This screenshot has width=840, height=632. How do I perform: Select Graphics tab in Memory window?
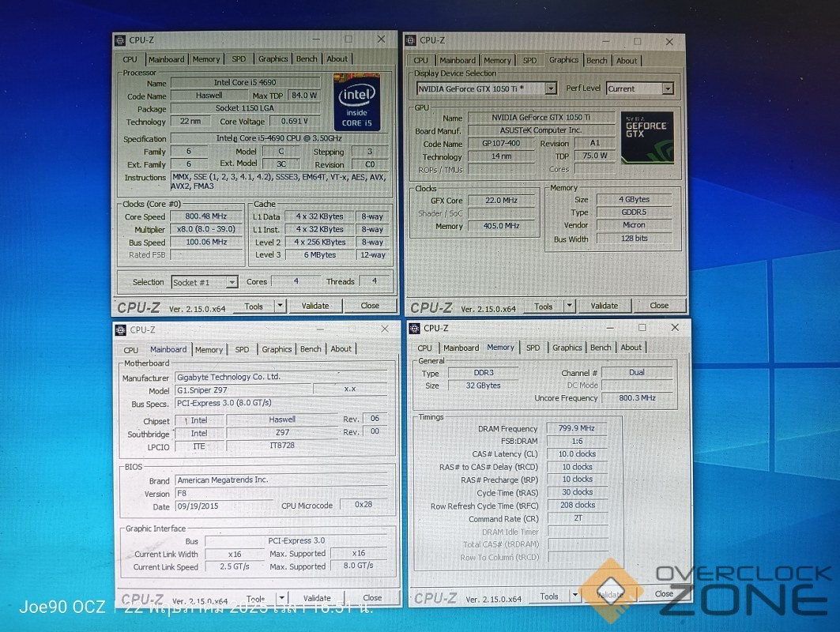567,348
